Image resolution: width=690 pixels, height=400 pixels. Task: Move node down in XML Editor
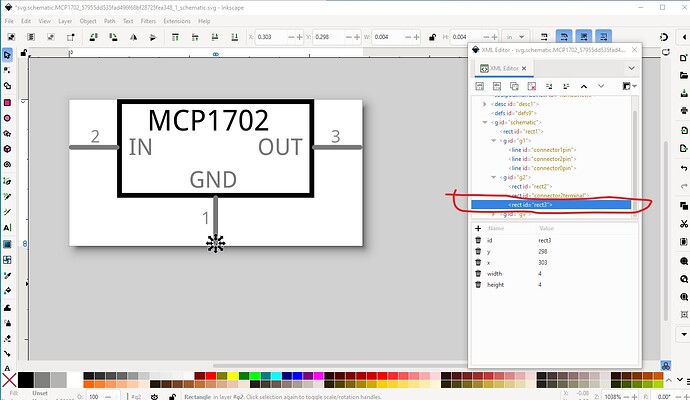(x=601, y=86)
